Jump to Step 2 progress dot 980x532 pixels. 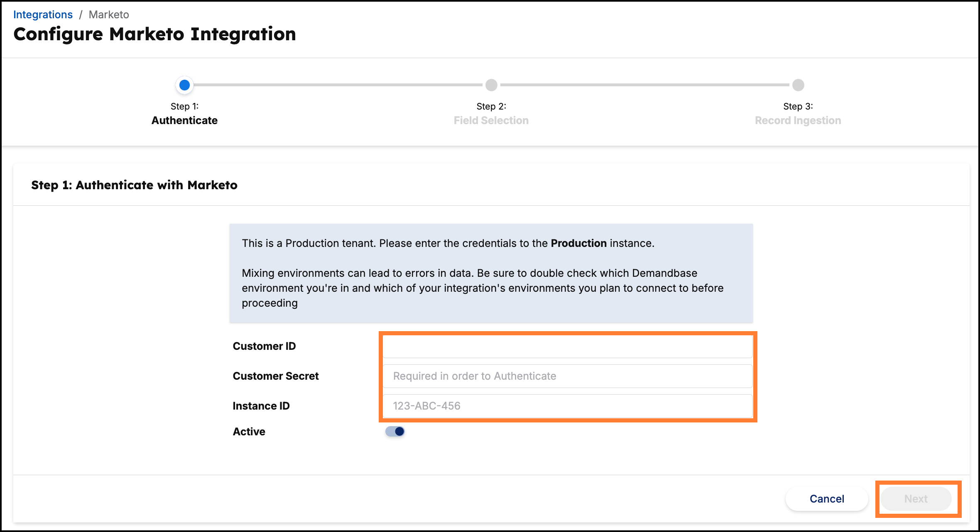point(491,85)
